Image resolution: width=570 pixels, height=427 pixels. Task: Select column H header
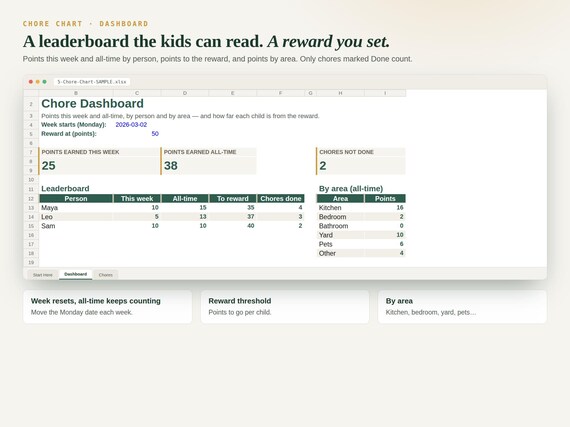click(340, 93)
